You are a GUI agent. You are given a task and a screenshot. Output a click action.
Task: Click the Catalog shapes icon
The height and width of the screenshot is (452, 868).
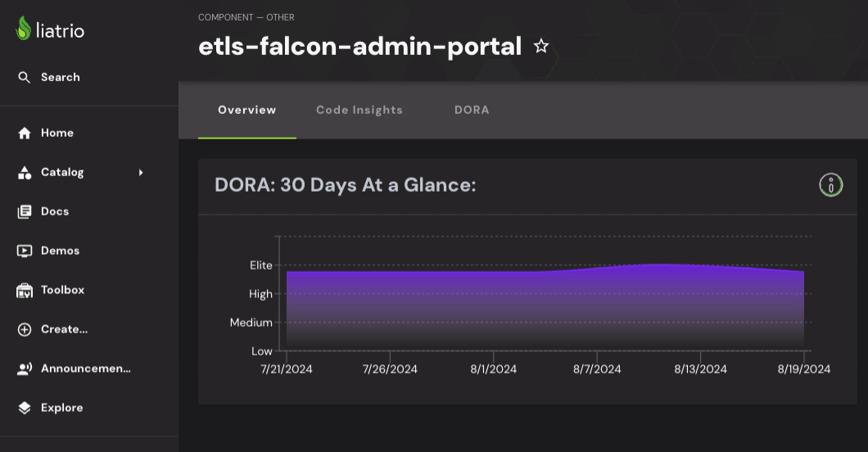25,173
